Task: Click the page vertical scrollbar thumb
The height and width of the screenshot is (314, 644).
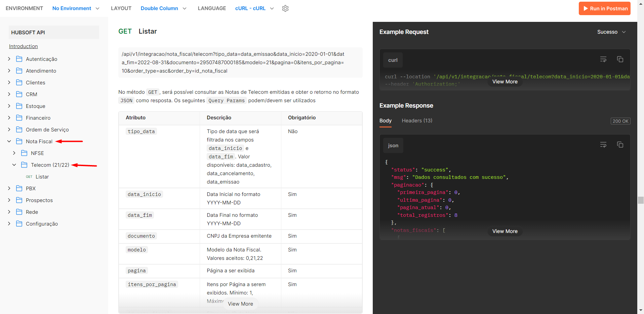Action: pyautogui.click(x=641, y=200)
